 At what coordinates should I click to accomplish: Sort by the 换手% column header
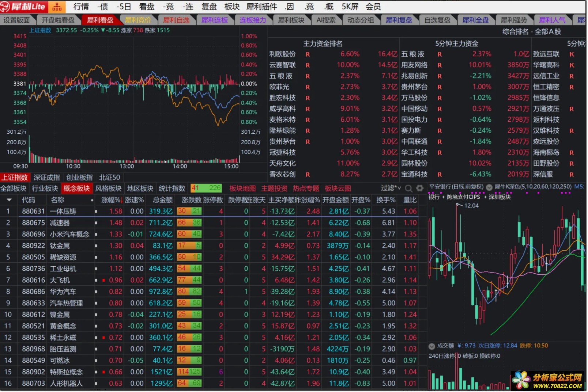tap(386, 200)
